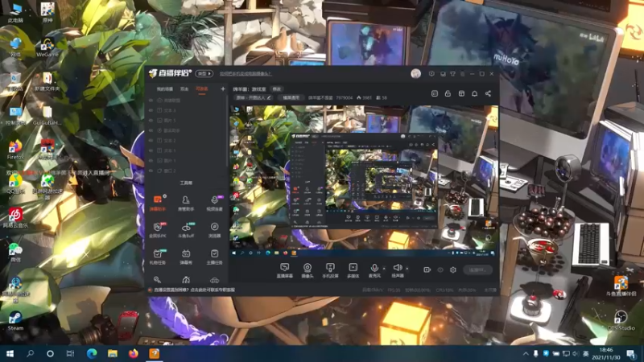
Task: Open OBS Studio desktop shortcut
Action: coord(621,320)
